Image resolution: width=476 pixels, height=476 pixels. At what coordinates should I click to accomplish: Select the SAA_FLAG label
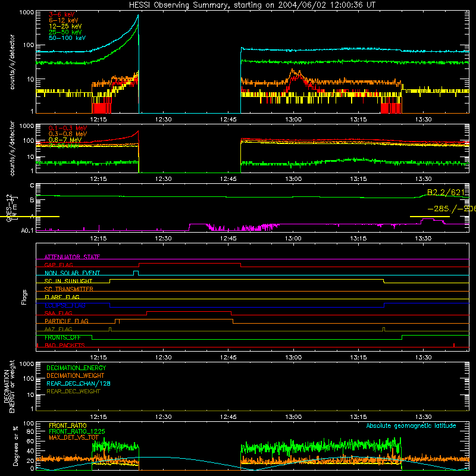58,313
